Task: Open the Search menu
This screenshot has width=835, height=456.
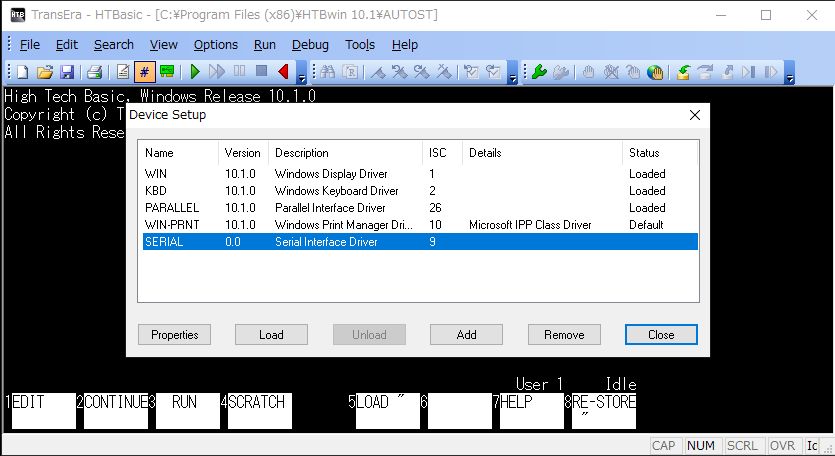Action: point(113,45)
